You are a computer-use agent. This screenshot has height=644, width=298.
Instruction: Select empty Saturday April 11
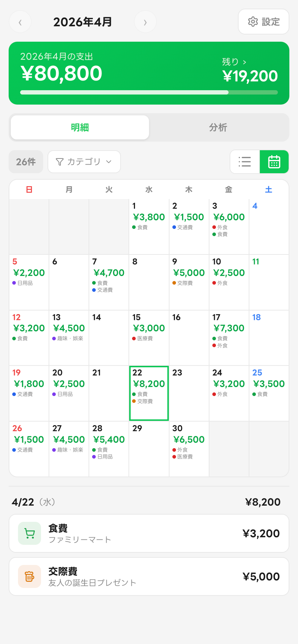pos(269,282)
